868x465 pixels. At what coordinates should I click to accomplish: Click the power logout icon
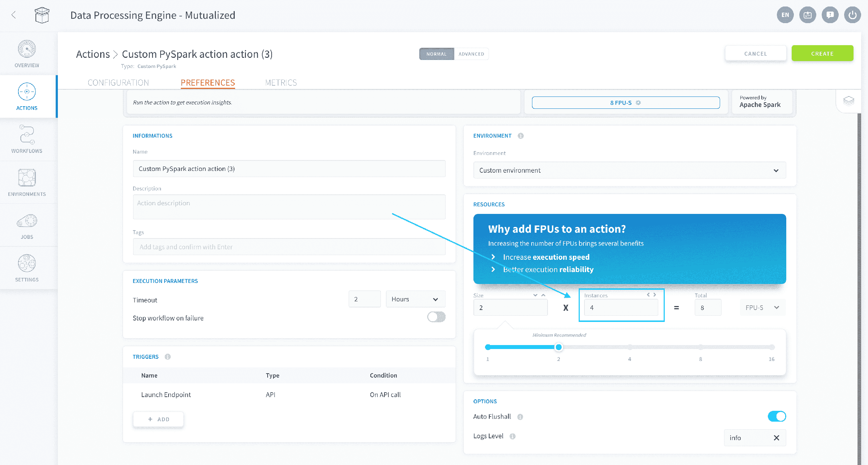(852, 15)
